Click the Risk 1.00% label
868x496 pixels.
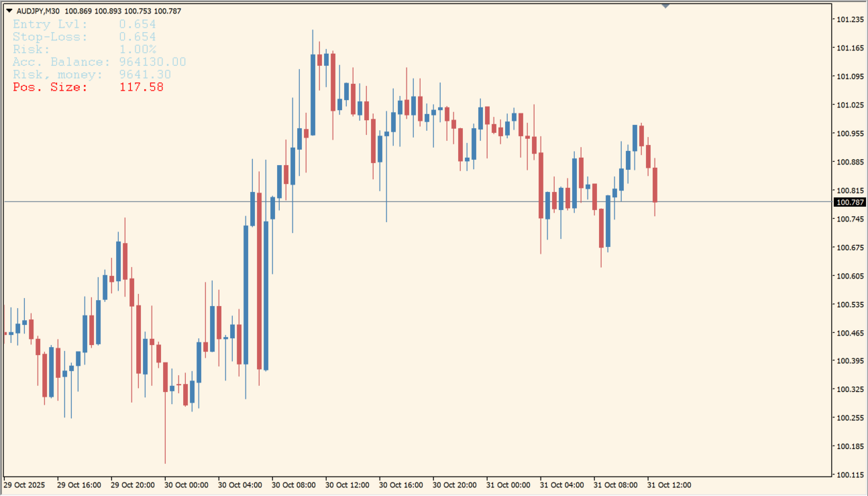pos(84,50)
